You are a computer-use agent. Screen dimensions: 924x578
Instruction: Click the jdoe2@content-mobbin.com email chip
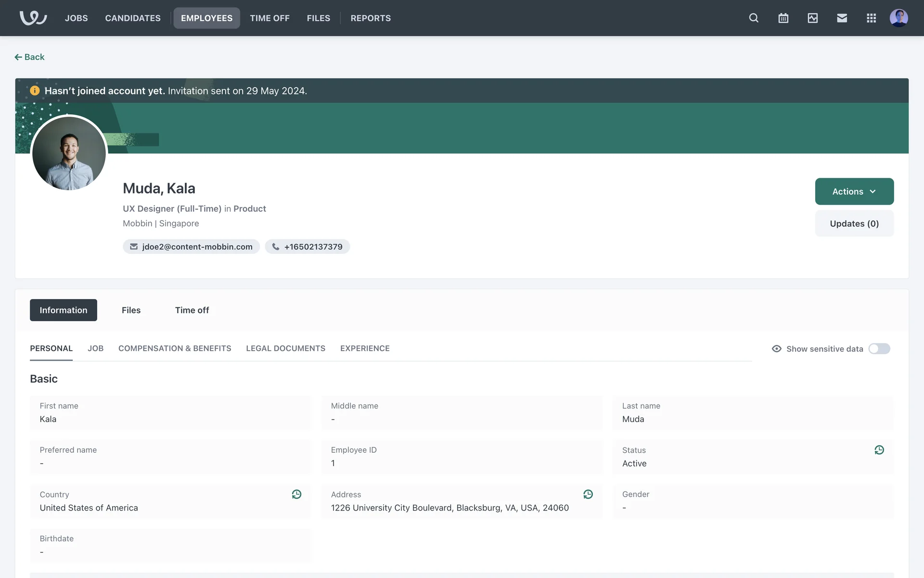tap(191, 247)
